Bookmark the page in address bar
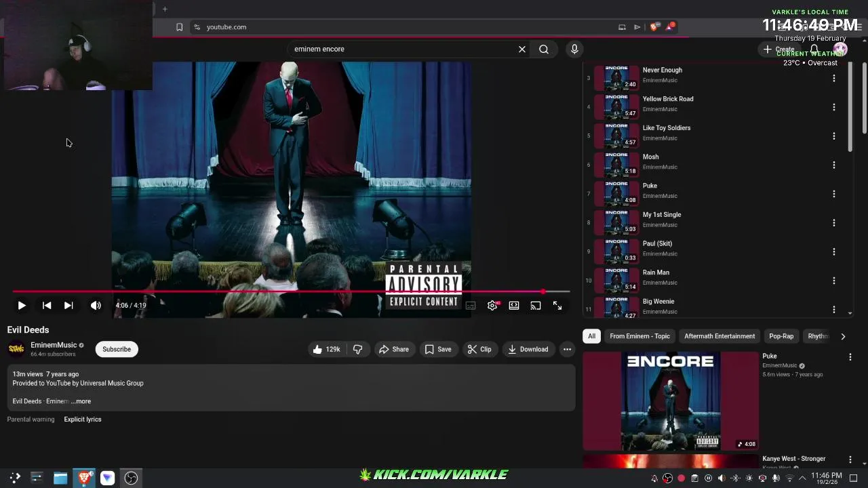Image resolution: width=868 pixels, height=488 pixels. point(179,27)
